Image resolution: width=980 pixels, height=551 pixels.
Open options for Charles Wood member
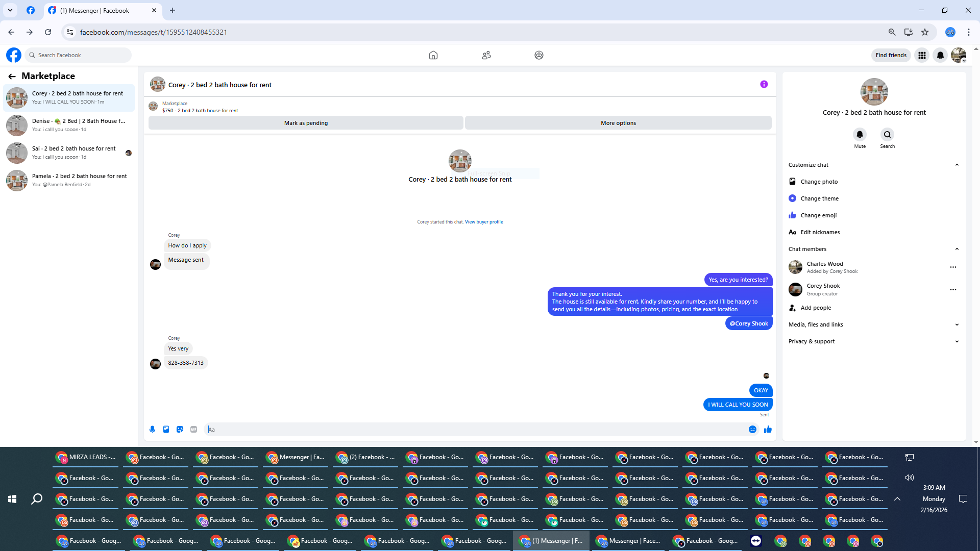(952, 267)
